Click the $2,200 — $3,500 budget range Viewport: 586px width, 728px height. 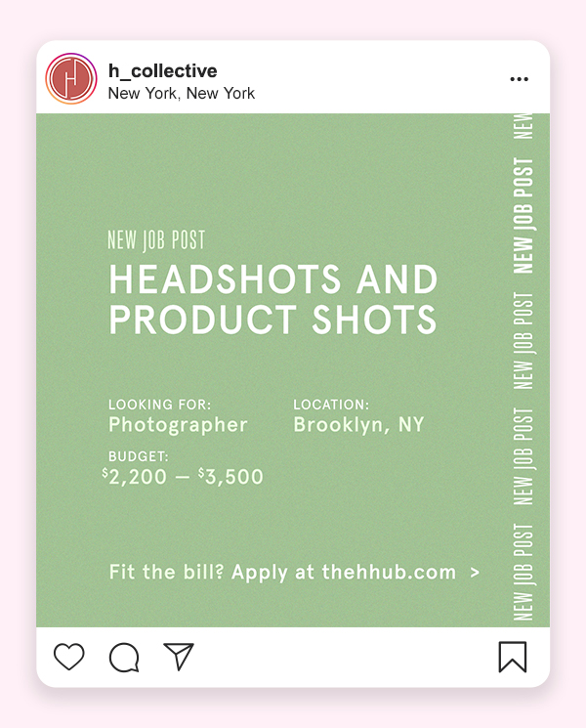coord(183,477)
